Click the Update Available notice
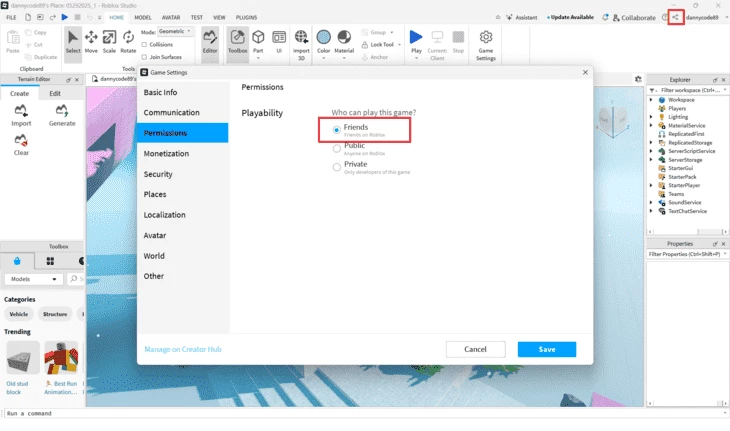Image resolution: width=730 pixels, height=431 pixels. tap(570, 17)
